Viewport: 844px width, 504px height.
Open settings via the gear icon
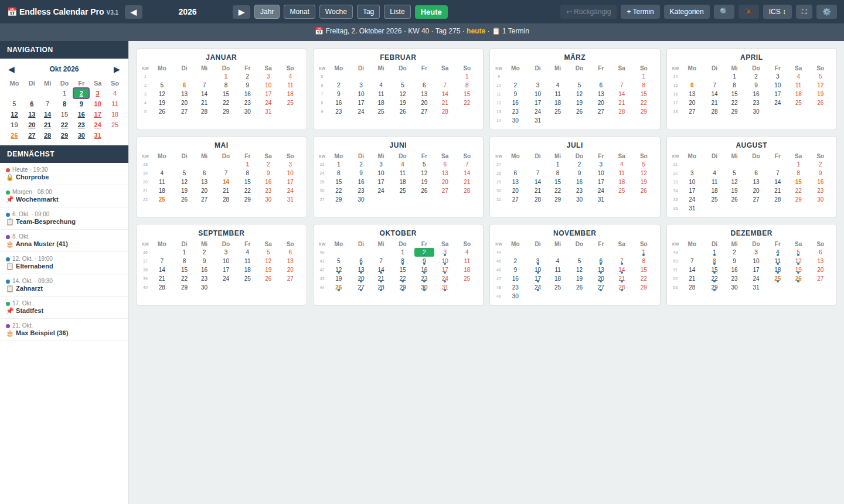pyautogui.click(x=826, y=12)
